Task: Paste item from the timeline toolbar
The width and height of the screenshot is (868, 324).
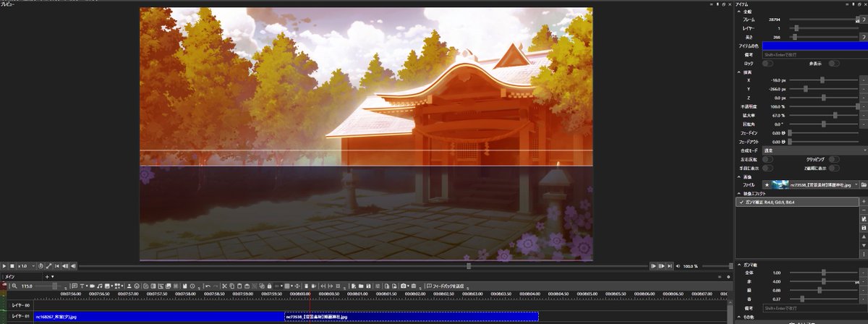Action: click(239, 286)
